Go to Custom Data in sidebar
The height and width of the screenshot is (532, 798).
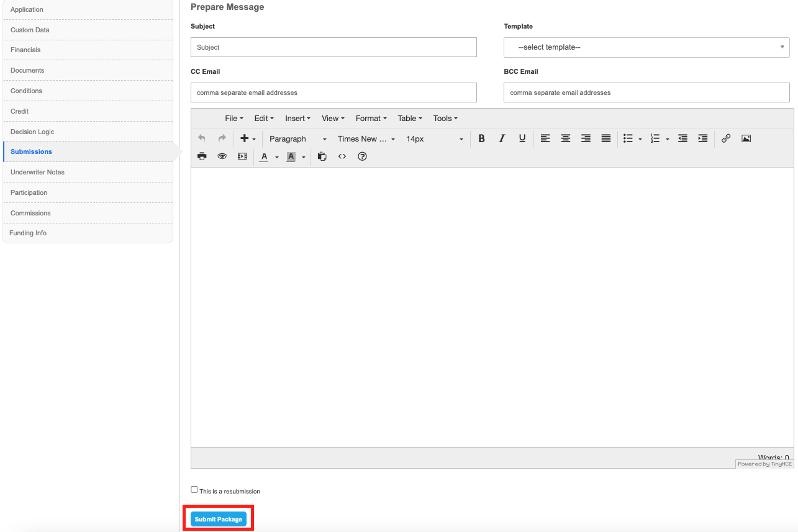[88, 30]
